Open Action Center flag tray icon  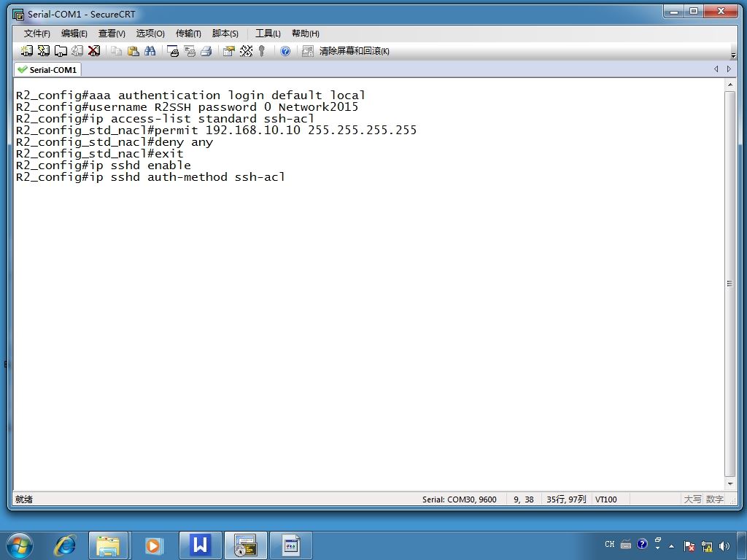point(689,545)
